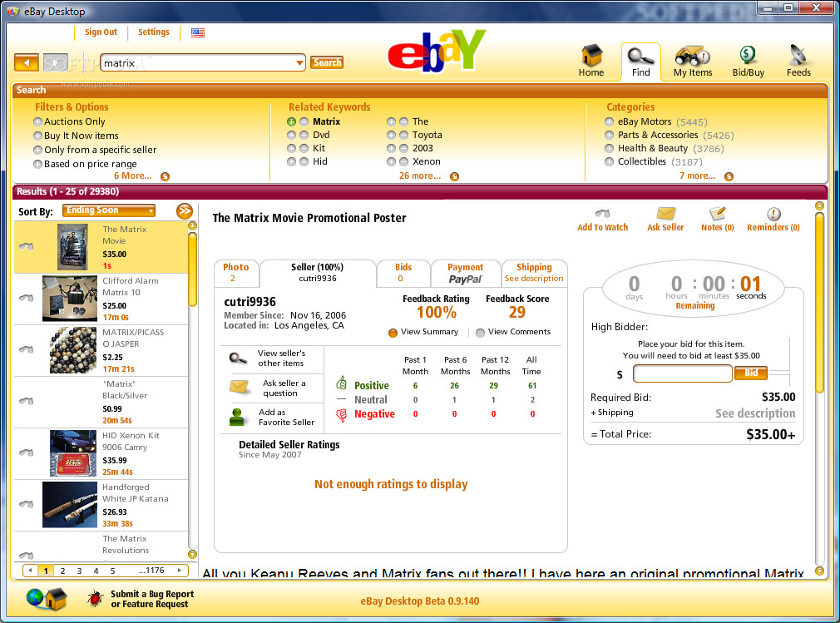This screenshot has height=623, width=840.
Task: Click the plus icon next to Toyota keyword
Action: click(x=391, y=135)
